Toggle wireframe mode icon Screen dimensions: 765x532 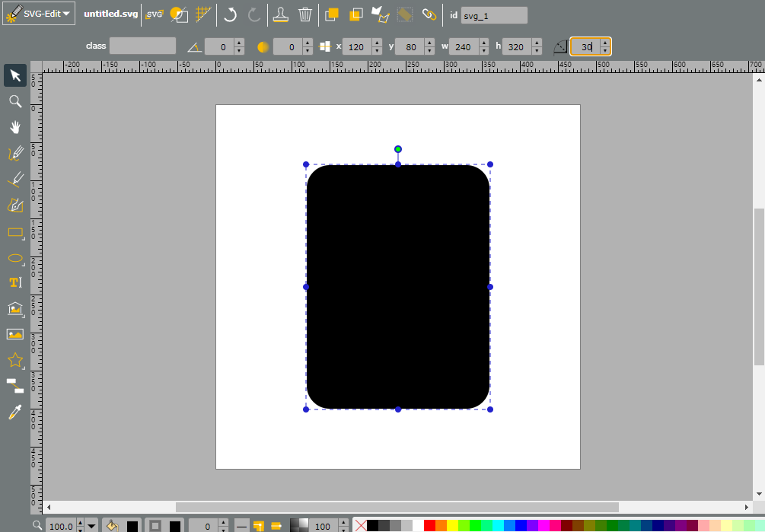tap(179, 14)
